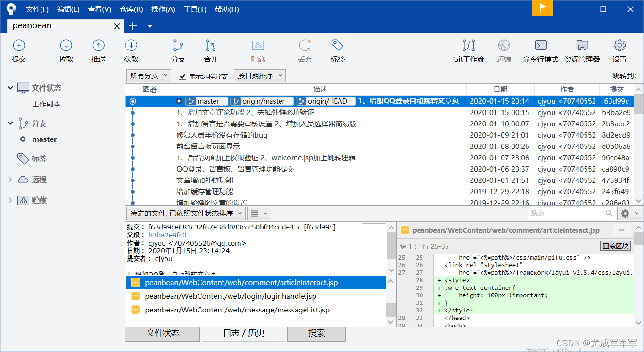Switch to 文件状态 bottom tab
Image resolution: width=644 pixels, height=352 pixels.
click(x=163, y=333)
